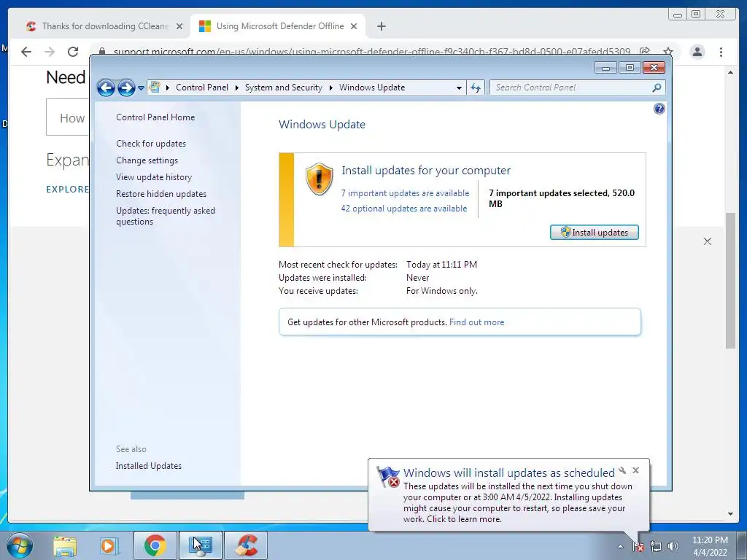Click the Control Panel icon in address bar
The image size is (747, 560).
coord(155,87)
